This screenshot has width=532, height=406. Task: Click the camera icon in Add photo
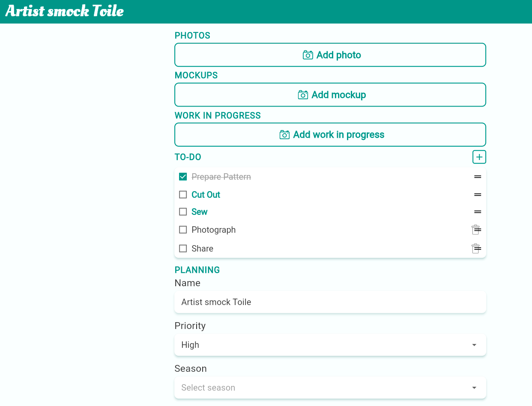point(308,55)
